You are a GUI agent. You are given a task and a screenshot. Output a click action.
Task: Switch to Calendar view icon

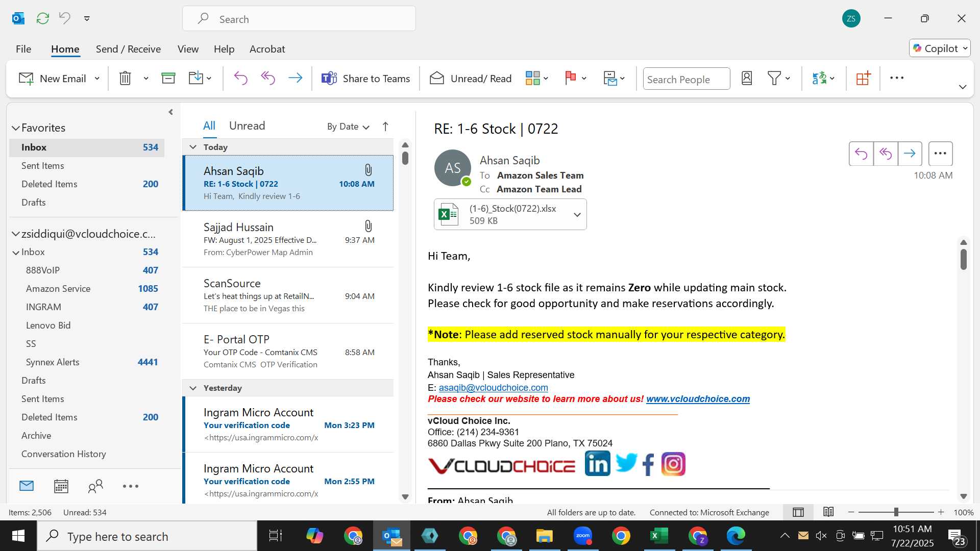(x=61, y=486)
